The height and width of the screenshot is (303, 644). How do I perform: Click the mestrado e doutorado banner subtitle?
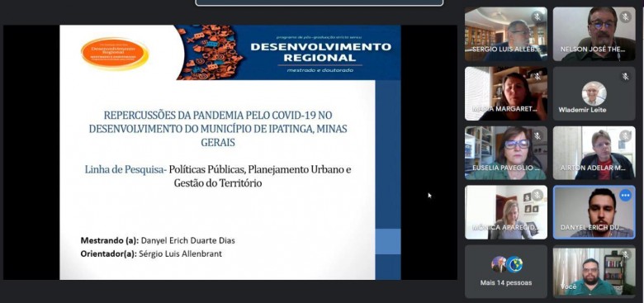(320, 70)
